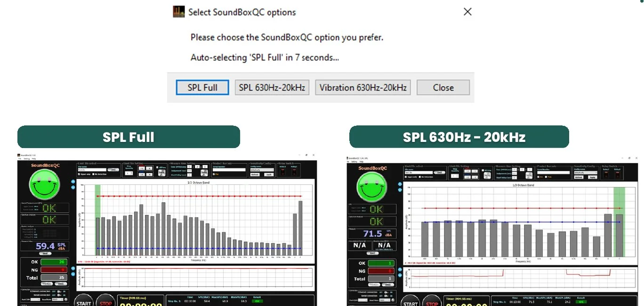
Task: Click down chevron beside octave chart, SPL Full window
Action: tap(73, 187)
